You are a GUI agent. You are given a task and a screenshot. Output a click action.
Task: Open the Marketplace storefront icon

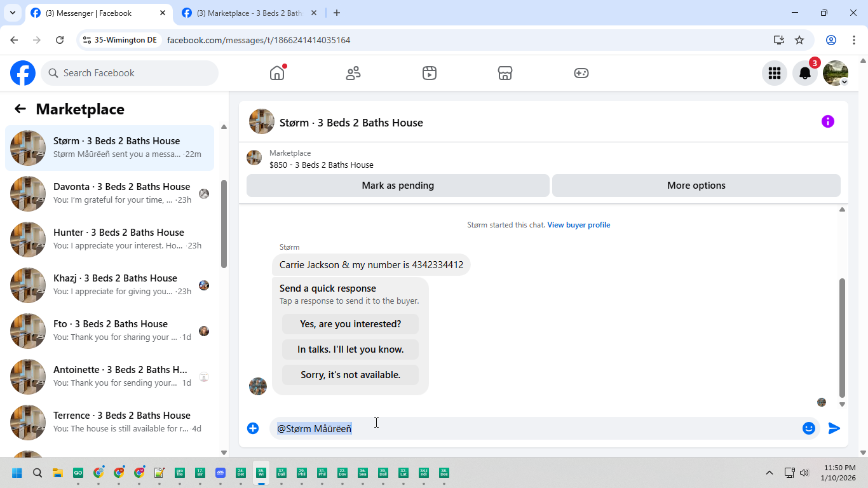[505, 73]
